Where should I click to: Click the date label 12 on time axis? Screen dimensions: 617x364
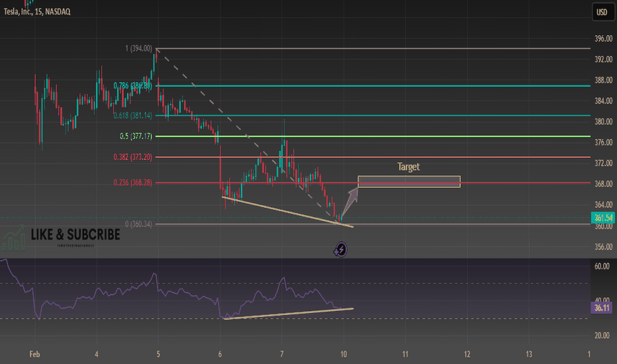point(467,354)
